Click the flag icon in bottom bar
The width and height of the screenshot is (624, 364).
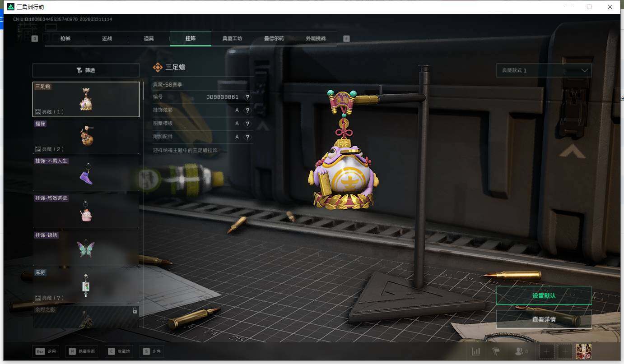coord(496,351)
